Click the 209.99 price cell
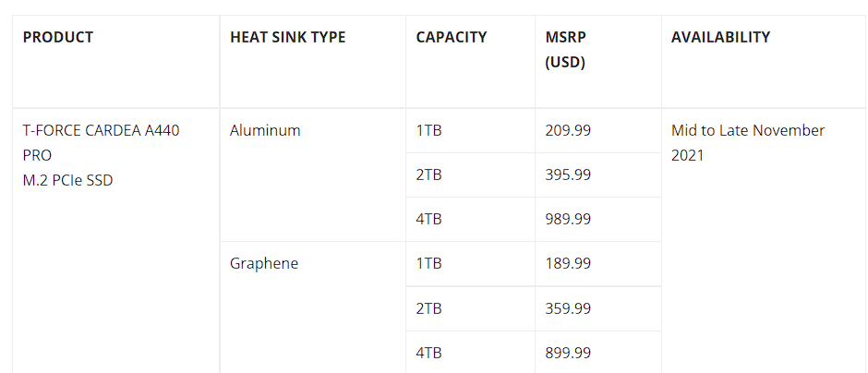 click(x=597, y=130)
